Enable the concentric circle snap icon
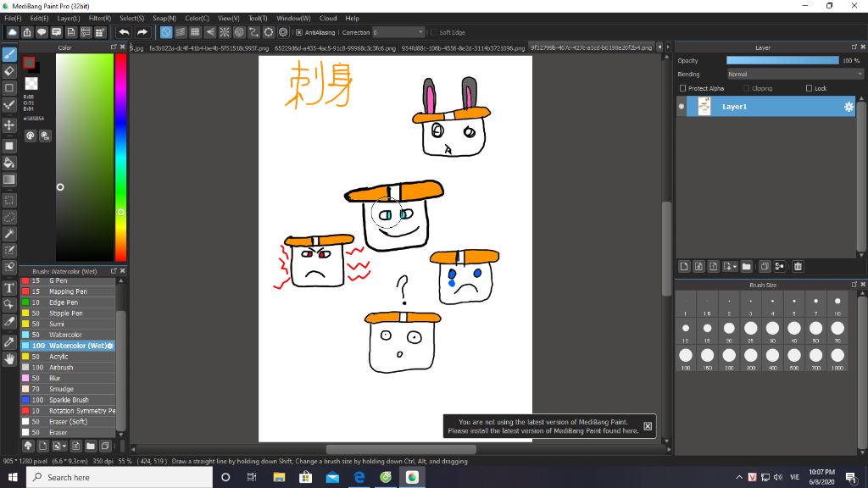 tap(239, 32)
